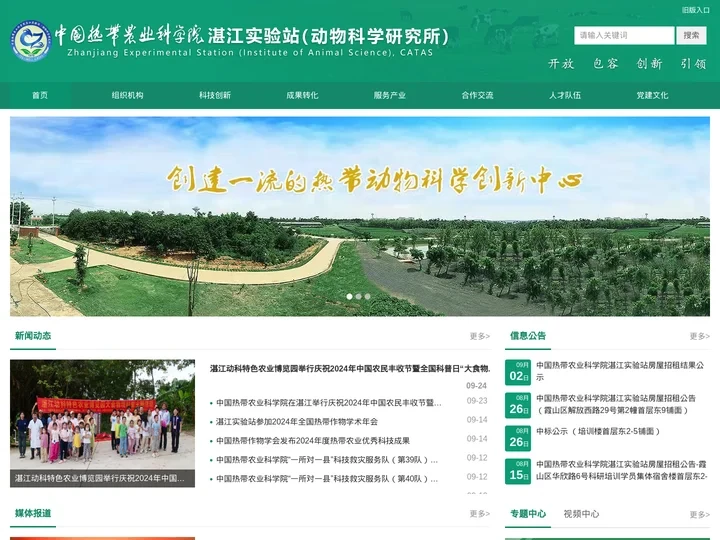720x540 pixels.
Task: Click the CATAS institute logo emblem
Action: click(31, 40)
